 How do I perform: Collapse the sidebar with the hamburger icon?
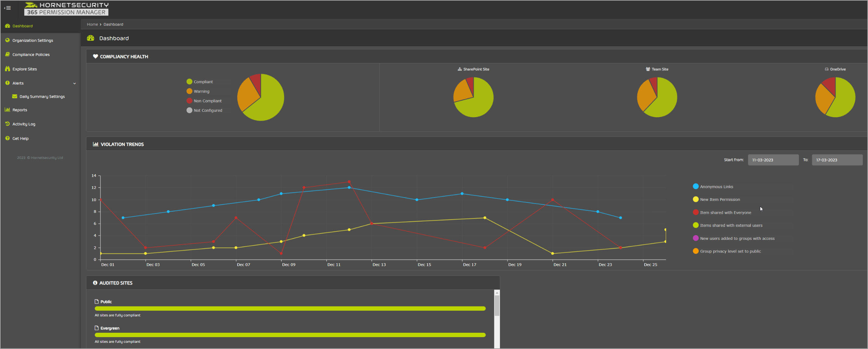tap(7, 8)
